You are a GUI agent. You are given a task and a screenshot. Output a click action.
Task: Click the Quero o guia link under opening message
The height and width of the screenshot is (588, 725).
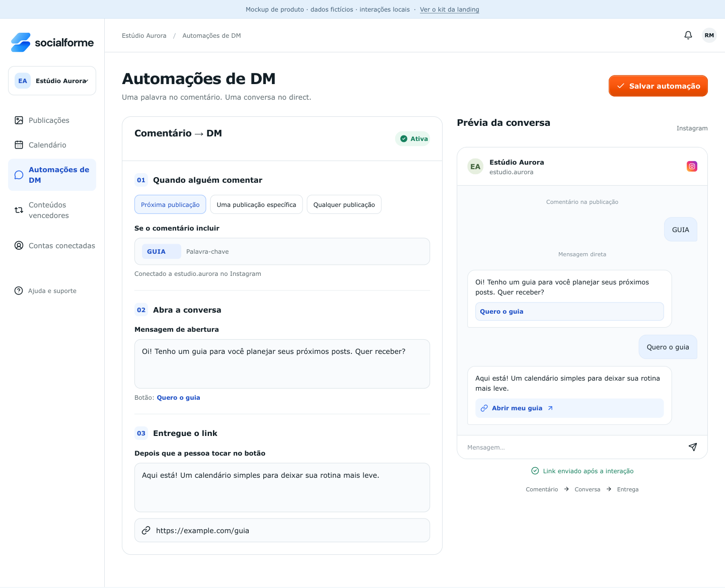[x=179, y=398]
